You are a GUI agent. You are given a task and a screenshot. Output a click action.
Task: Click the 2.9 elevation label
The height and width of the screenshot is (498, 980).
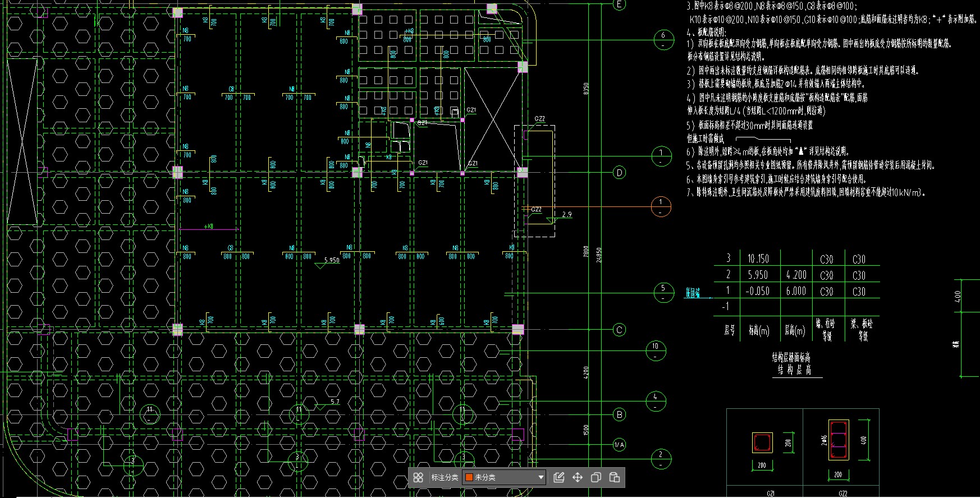567,214
